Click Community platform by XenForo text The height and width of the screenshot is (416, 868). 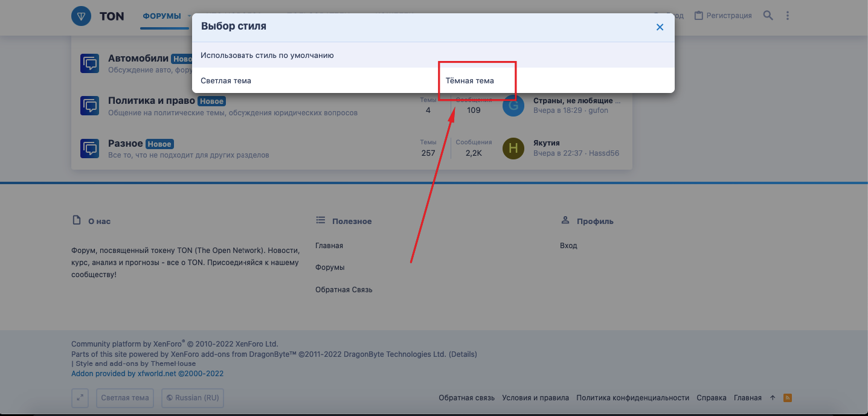click(x=175, y=344)
